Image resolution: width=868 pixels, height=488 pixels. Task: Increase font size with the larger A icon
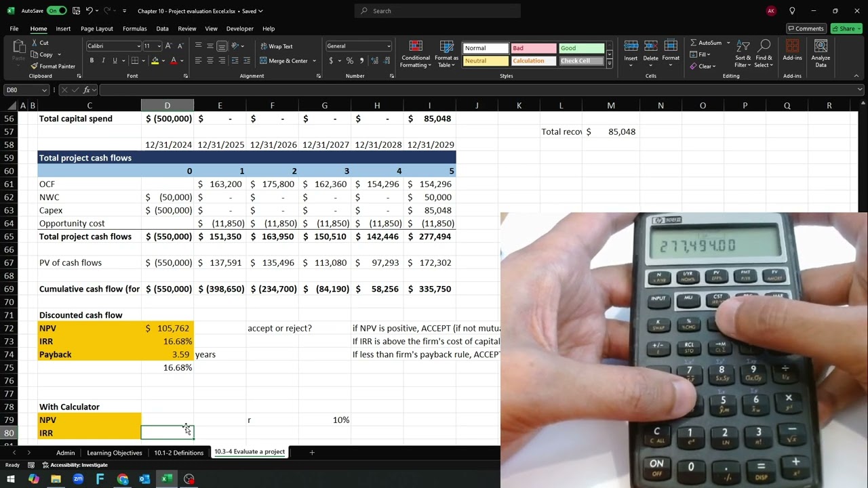(x=170, y=46)
